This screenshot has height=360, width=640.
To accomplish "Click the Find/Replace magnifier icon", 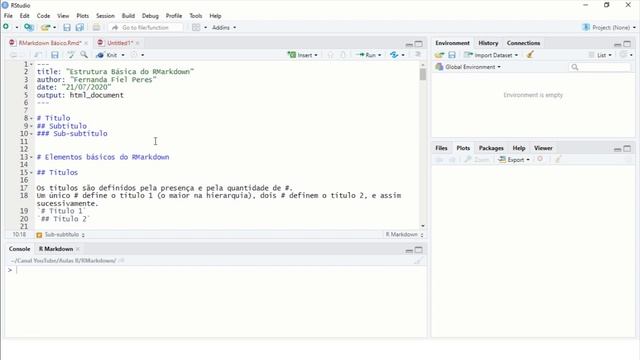I will point(84,55).
